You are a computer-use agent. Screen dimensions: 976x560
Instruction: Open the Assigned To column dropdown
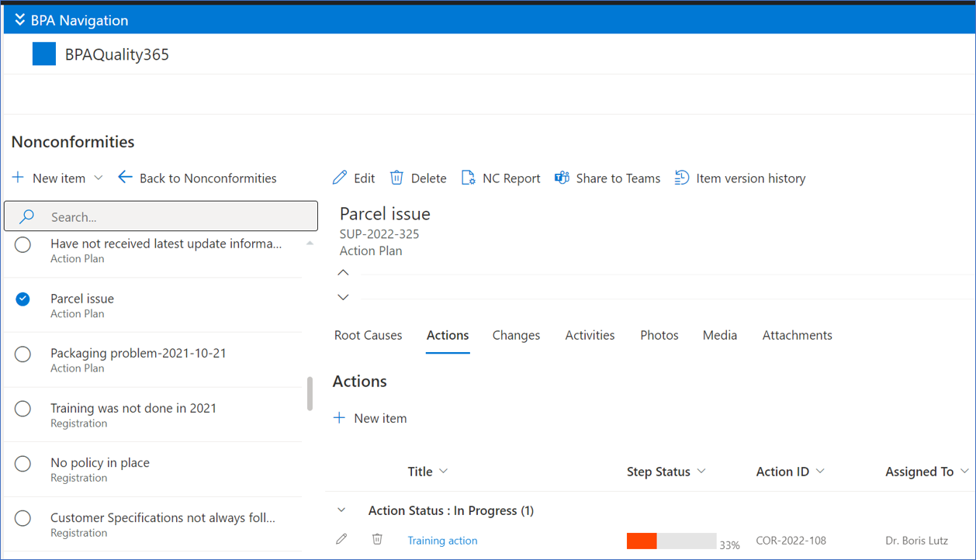pos(964,472)
